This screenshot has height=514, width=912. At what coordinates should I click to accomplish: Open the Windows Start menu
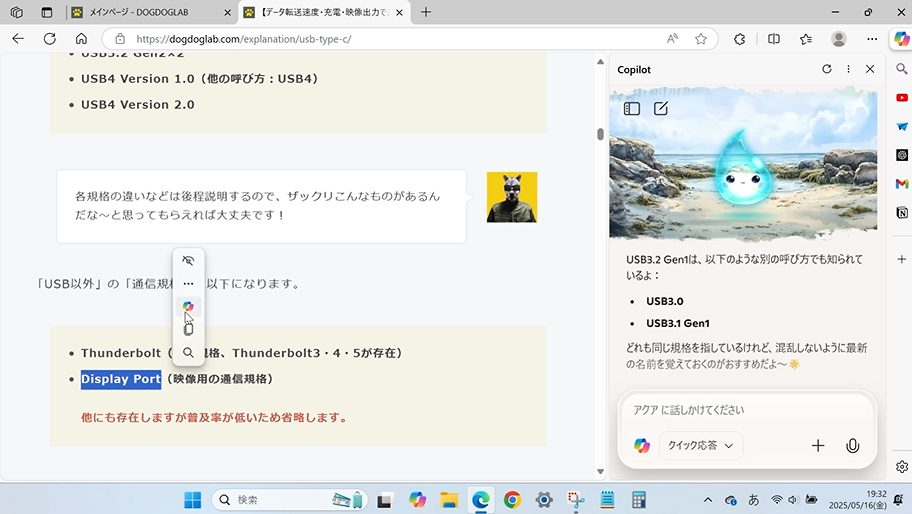[192, 499]
